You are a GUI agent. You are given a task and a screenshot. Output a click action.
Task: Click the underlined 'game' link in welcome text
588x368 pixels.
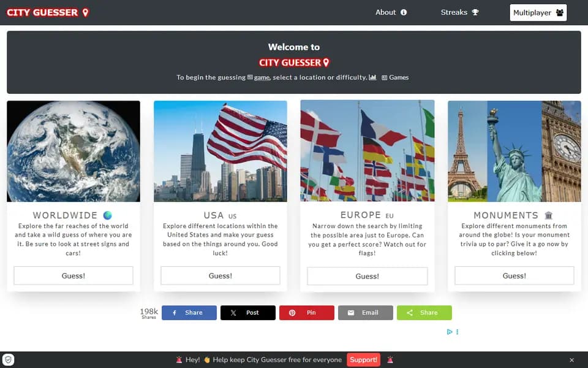pos(262,77)
